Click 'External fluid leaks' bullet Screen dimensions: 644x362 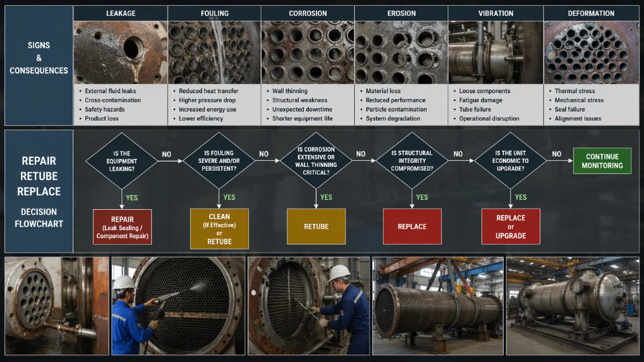tap(110, 91)
